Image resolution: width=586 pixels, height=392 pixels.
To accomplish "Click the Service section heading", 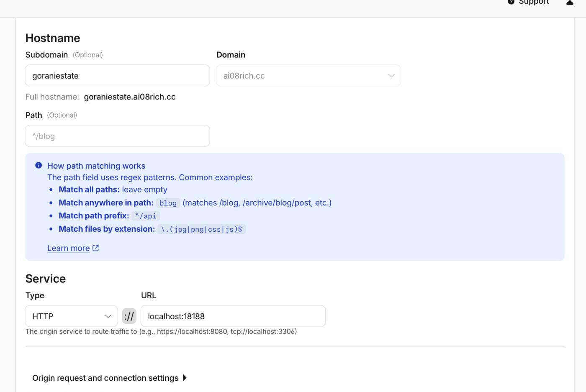I will [46, 279].
